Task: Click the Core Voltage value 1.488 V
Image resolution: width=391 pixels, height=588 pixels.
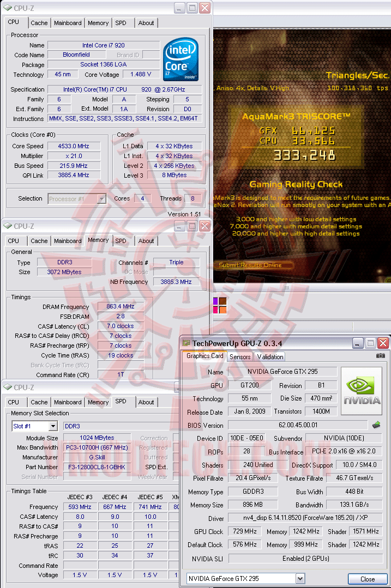Action: [141, 75]
